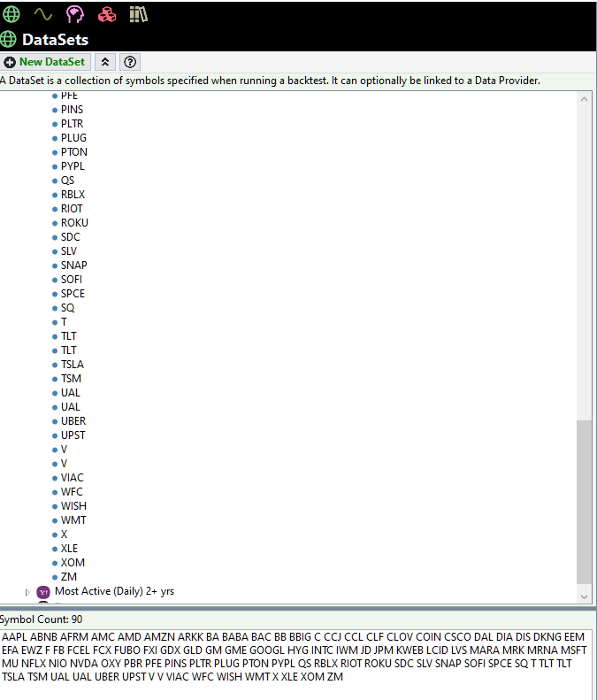This screenshot has height=700, width=597.
Task: Select the SPCE symbol
Action: tap(73, 294)
